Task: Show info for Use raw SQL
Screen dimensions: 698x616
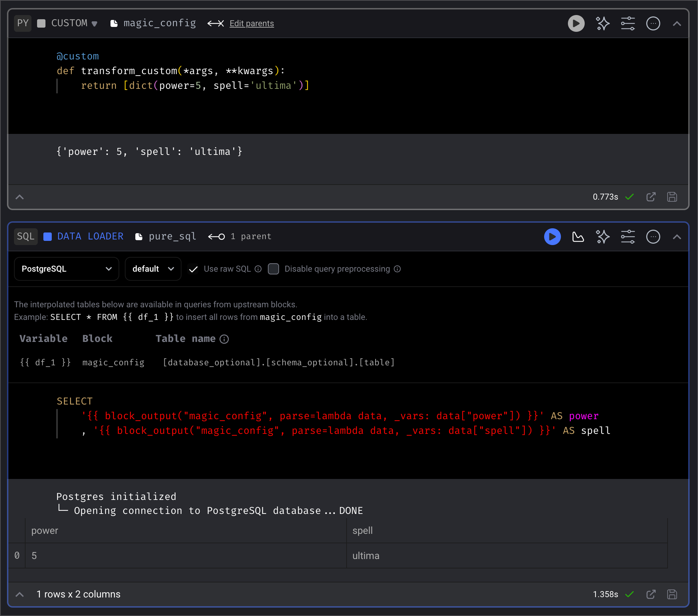Action: tap(258, 269)
